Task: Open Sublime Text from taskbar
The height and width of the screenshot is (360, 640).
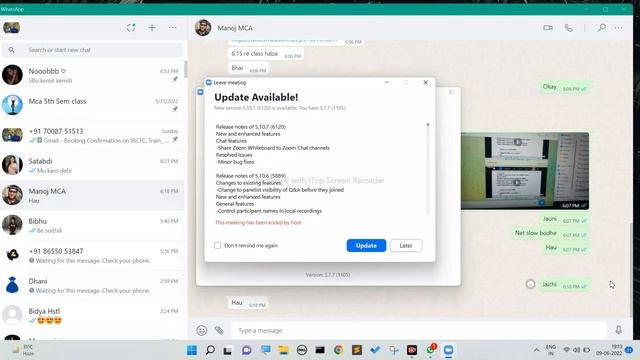Action: 357,350
